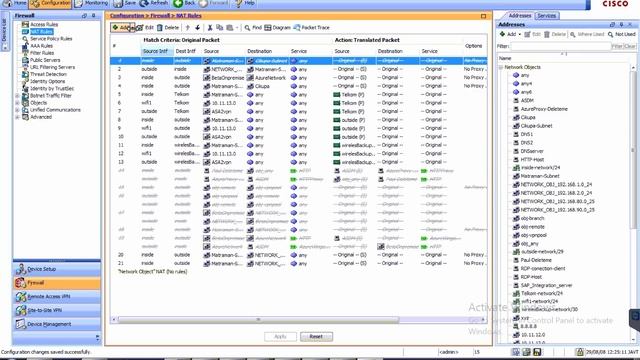The width and height of the screenshot is (640, 360).
Task: Add a new NAT rule with Add
Action: (122, 27)
